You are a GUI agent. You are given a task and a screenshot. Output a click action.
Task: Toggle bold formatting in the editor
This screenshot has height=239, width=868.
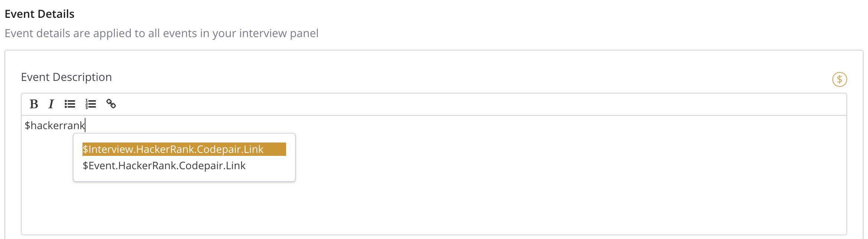[x=34, y=104]
